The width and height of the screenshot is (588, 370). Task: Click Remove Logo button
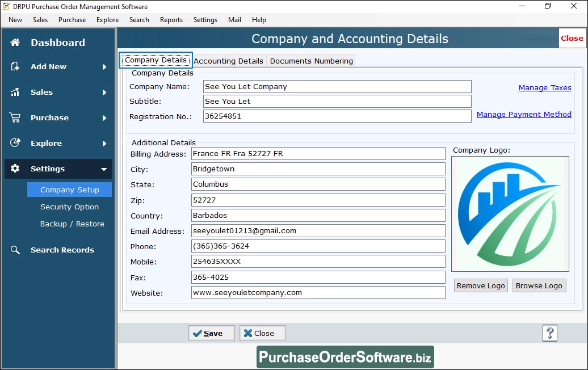point(481,285)
